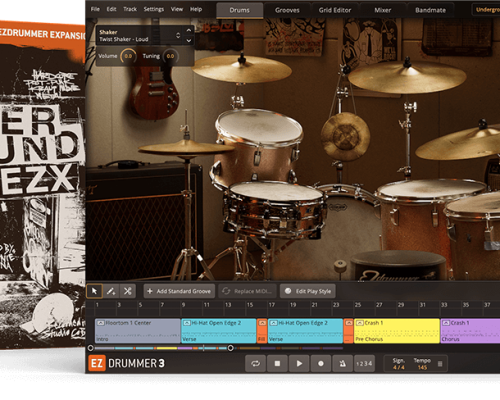Click the rack tom on the kit
The image size is (500, 400).
pos(258,147)
